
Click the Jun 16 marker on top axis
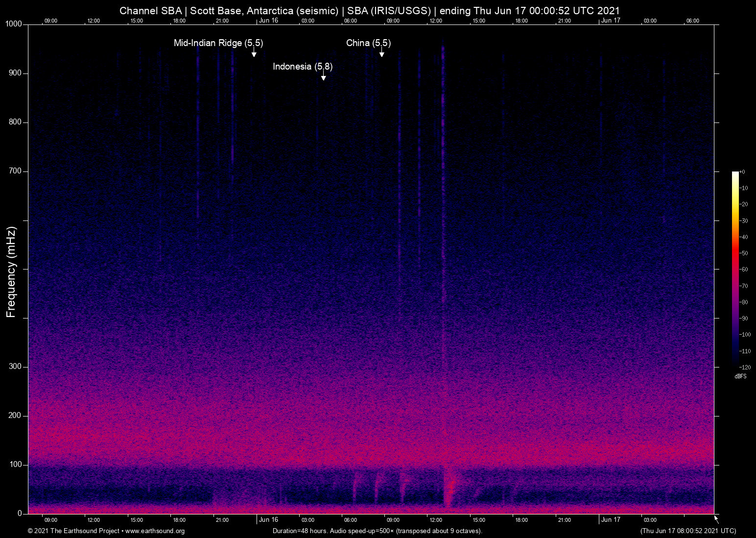pyautogui.click(x=268, y=21)
